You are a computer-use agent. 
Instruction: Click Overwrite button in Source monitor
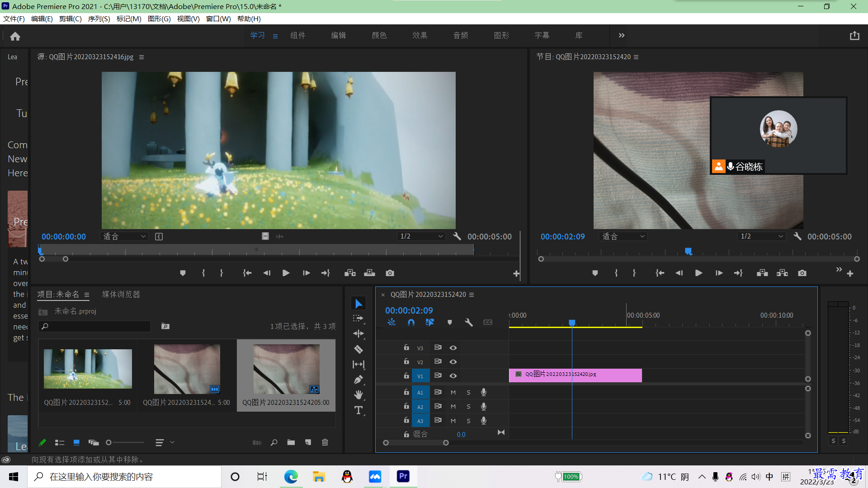click(x=370, y=273)
